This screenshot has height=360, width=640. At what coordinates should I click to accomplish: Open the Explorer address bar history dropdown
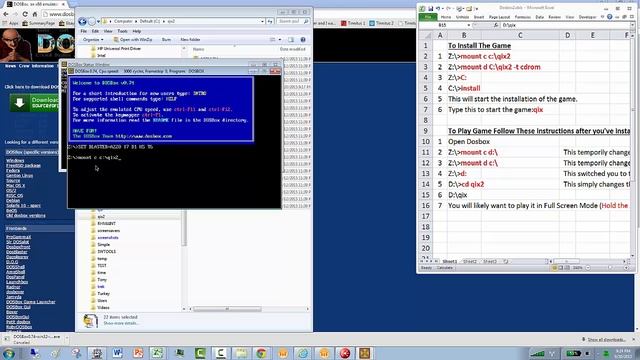coord(262,21)
